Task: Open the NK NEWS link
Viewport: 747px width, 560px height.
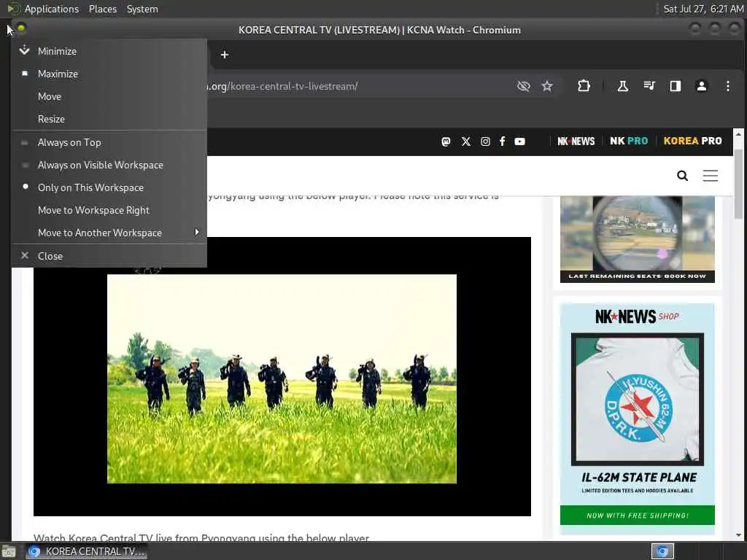Action: coord(576,141)
